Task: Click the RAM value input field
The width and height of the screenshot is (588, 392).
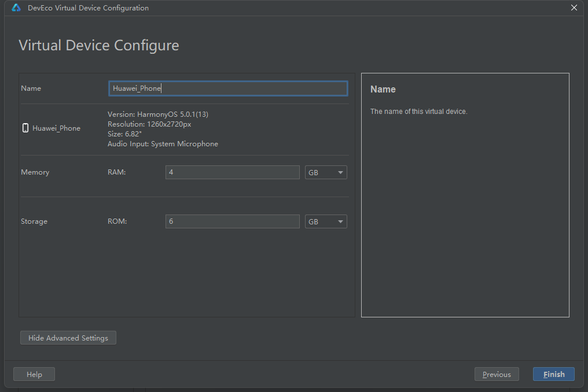Action: click(x=233, y=172)
